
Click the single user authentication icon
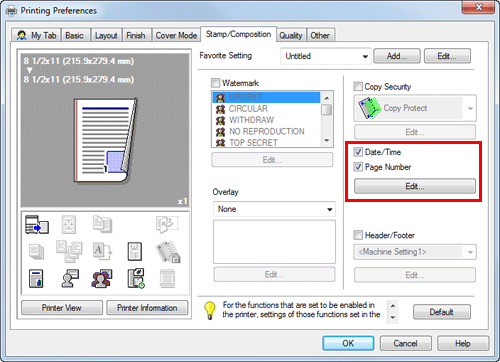pos(70,278)
